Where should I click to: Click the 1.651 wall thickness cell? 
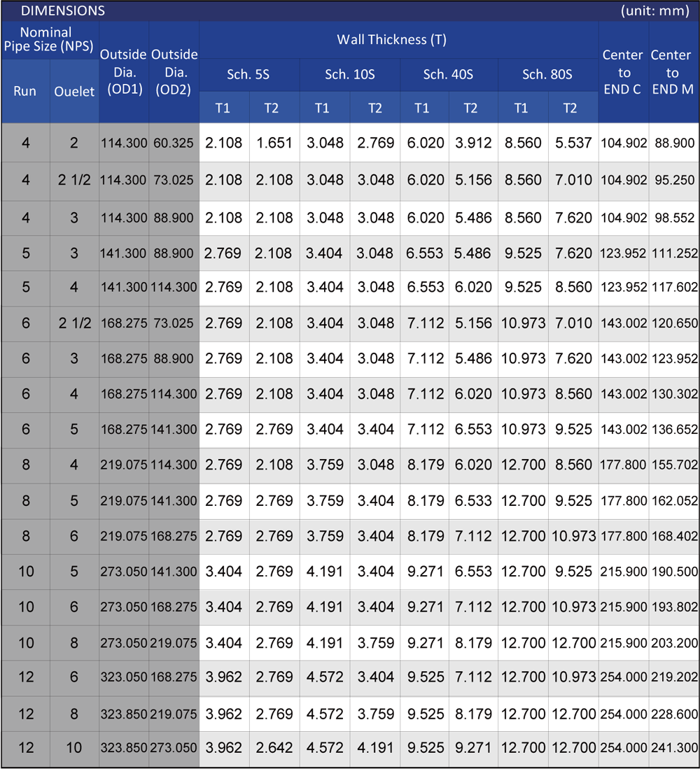274,143
